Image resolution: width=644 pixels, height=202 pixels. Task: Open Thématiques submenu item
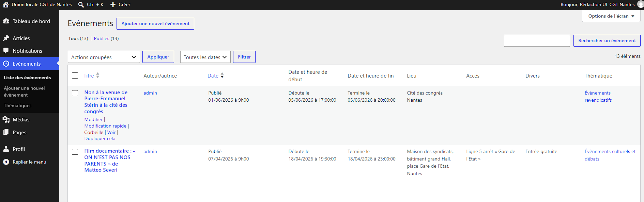18,105
